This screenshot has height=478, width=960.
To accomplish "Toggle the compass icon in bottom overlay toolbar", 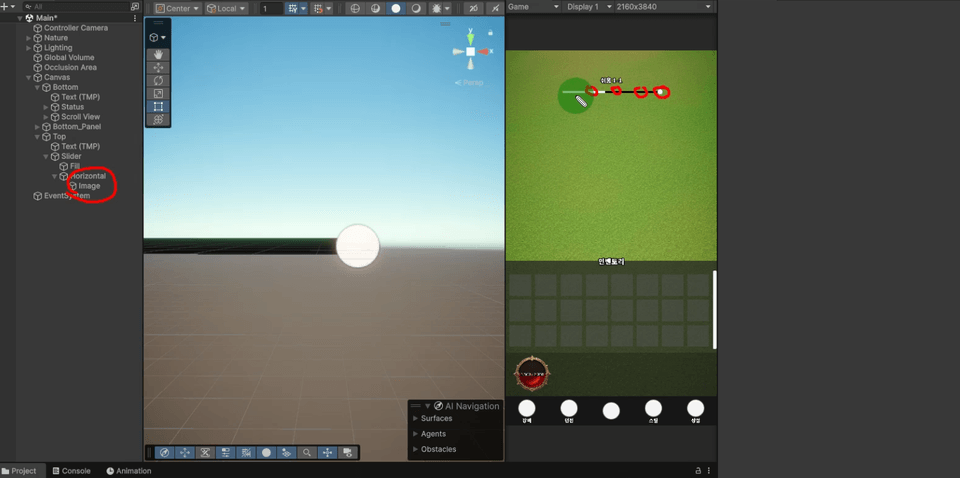I will [164, 452].
